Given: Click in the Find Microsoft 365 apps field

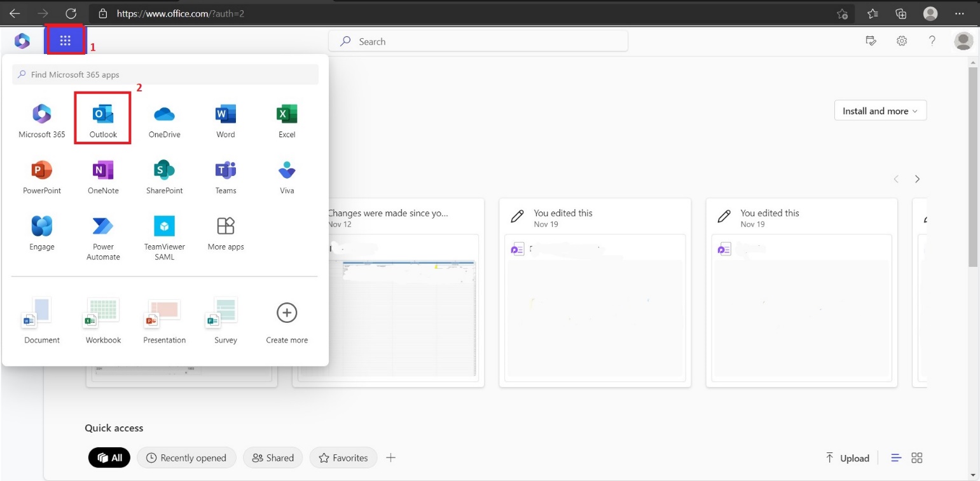Looking at the screenshot, I should pos(165,74).
